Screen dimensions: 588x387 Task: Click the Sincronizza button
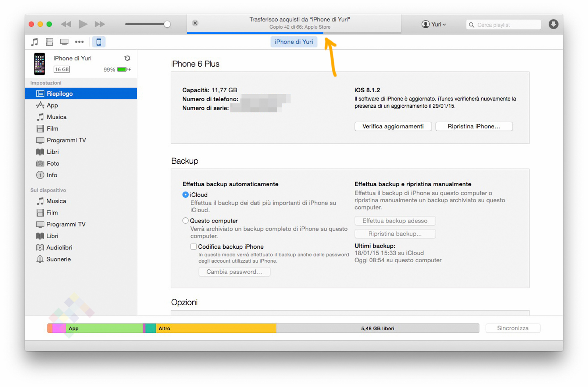513,328
